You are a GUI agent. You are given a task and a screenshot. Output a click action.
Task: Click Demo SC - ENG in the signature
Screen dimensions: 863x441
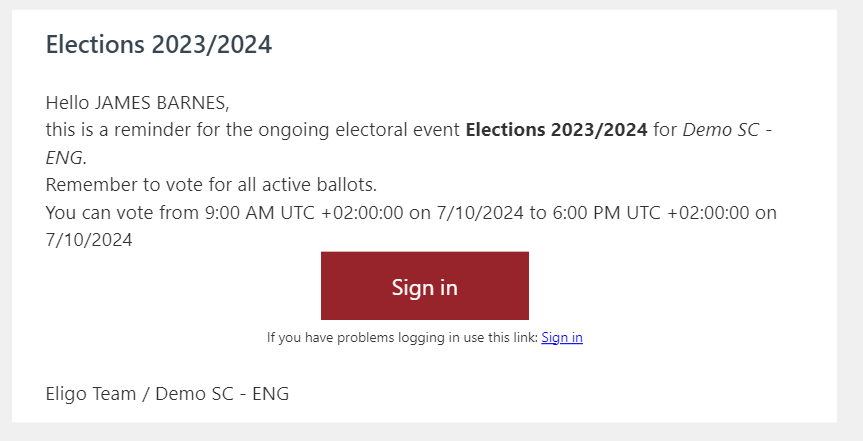point(222,394)
